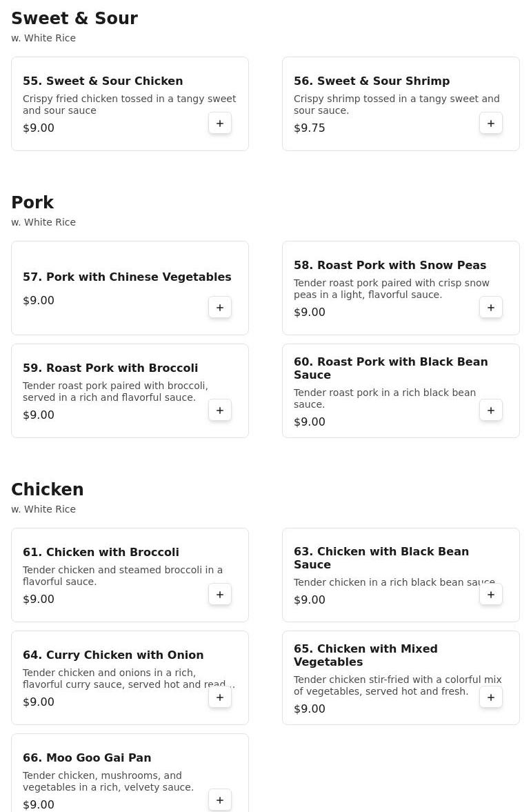Add Sweet & Sour Chicken to order
The height and width of the screenshot is (812, 531).
coord(220,123)
